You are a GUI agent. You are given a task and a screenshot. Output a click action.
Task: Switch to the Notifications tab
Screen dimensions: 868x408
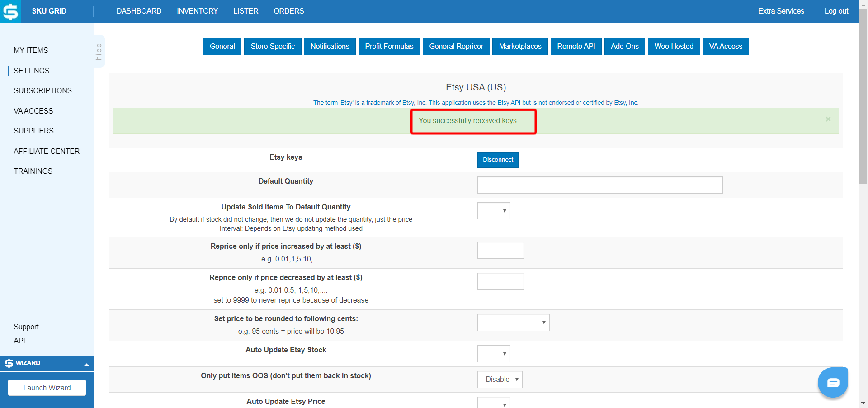coord(330,47)
